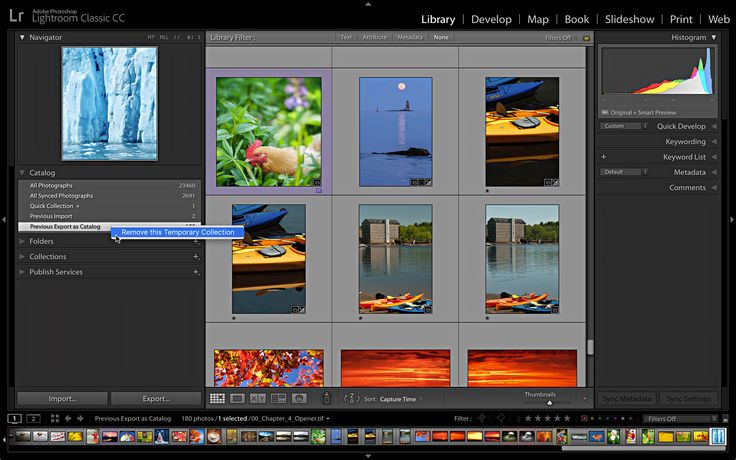The width and height of the screenshot is (736, 460).
Task: Switch to Grid view in toolbar
Action: [218, 398]
